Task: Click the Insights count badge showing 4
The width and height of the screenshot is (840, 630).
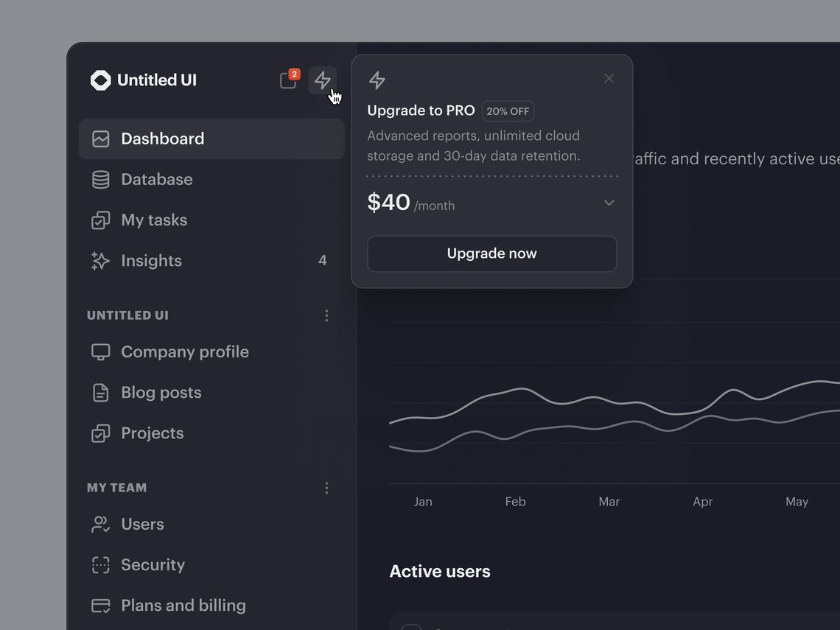Action: coord(322,261)
